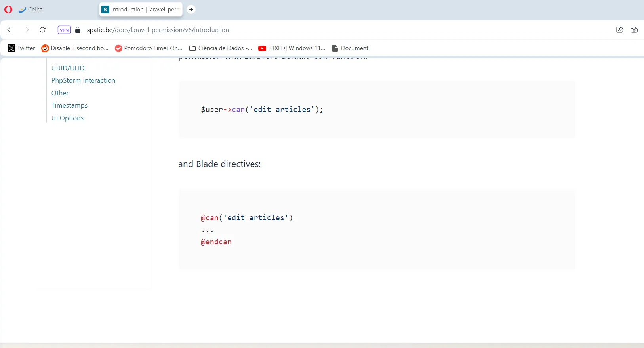
Task: Toggle the VPN badge in address bar
Action: 64,30
